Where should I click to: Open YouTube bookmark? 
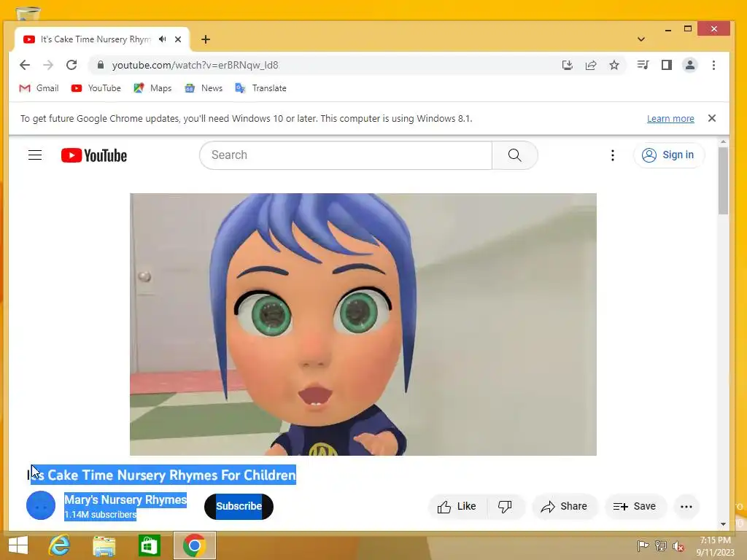(x=96, y=88)
